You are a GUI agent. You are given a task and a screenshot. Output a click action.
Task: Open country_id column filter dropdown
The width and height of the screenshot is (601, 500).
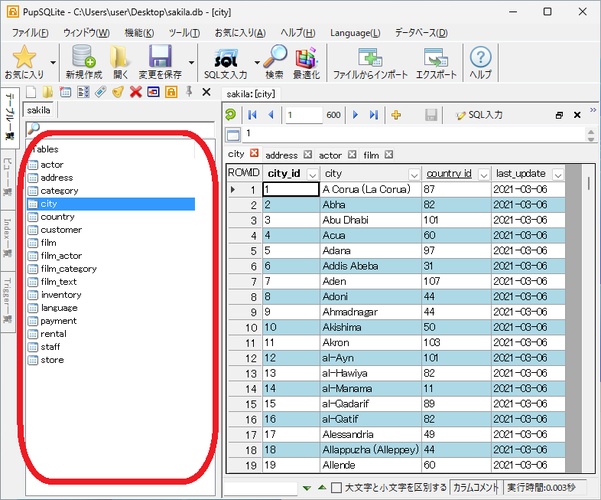(x=484, y=175)
